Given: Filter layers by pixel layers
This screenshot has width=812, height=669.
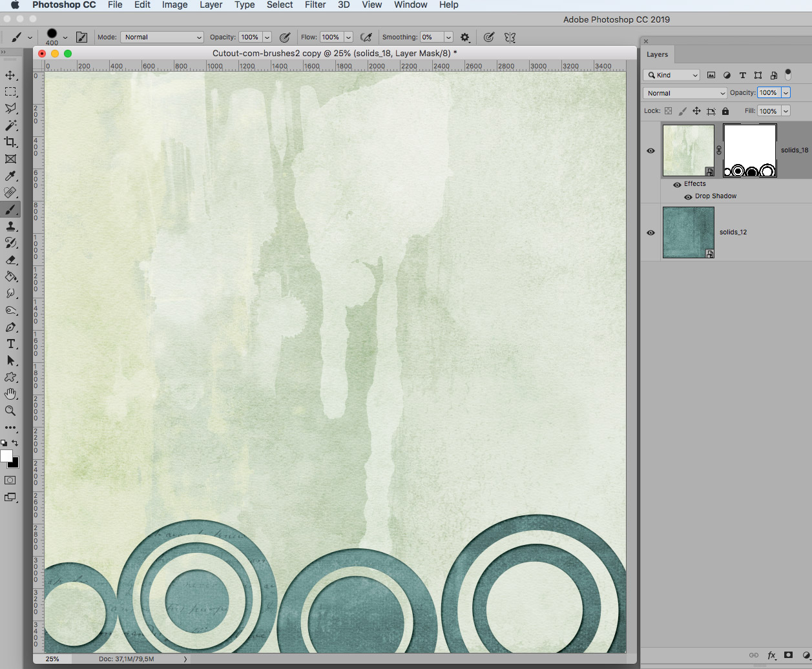Looking at the screenshot, I should click(x=711, y=75).
